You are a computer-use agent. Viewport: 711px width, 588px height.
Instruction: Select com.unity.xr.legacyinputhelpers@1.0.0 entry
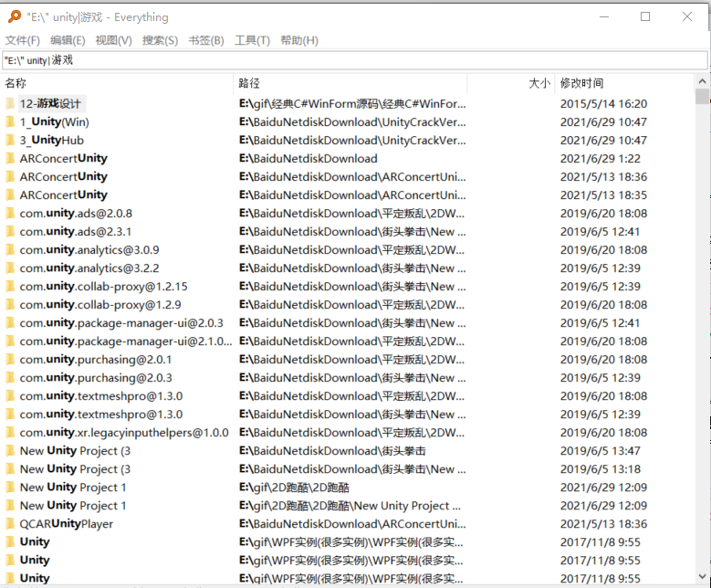124,433
